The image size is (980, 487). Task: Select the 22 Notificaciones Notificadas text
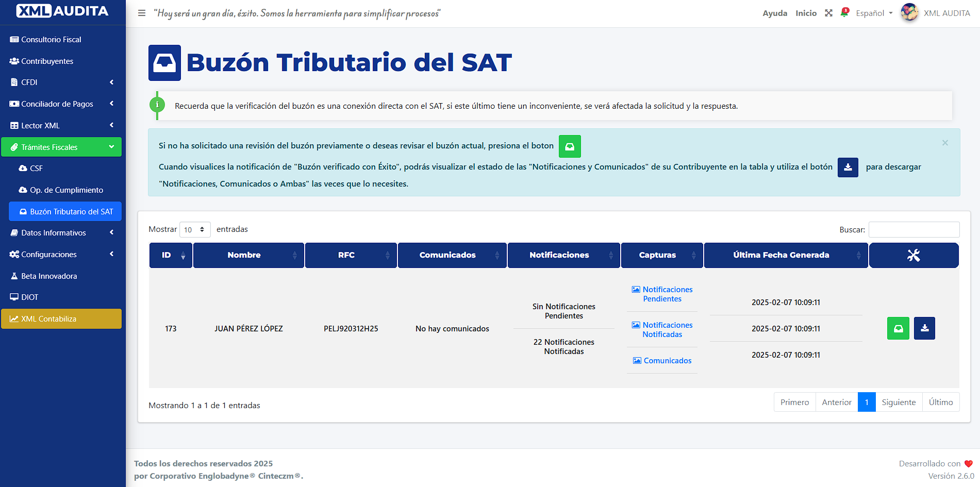click(x=563, y=347)
